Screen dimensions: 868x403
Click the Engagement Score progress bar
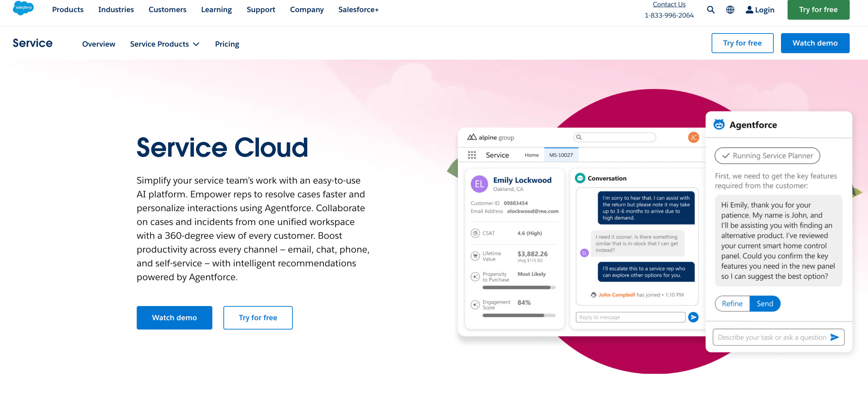point(519,315)
